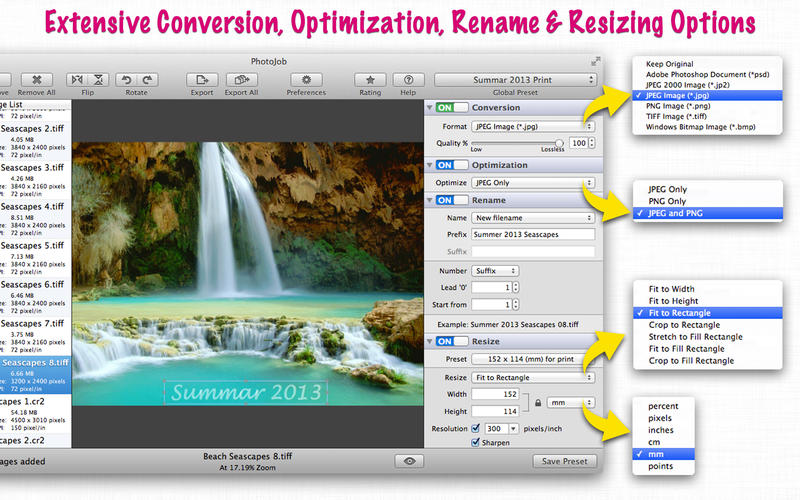800x500 pixels.
Task: Open the Name dropdown showing New filename
Action: tap(533, 218)
